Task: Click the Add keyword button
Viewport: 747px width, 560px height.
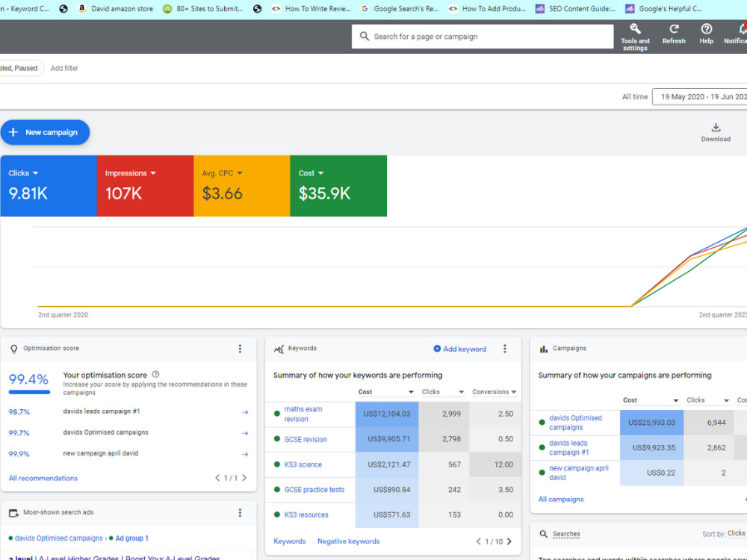Action: tap(459, 349)
